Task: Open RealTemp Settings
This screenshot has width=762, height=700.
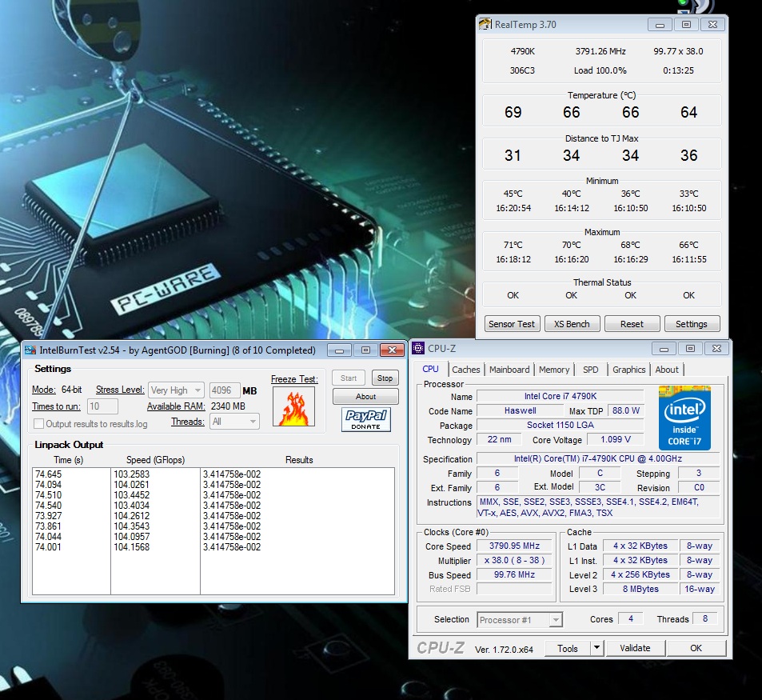Action: click(692, 324)
